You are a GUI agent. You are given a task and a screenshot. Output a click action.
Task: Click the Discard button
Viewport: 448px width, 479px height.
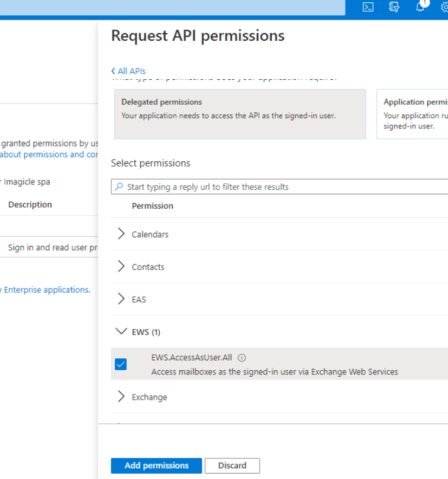(232, 465)
